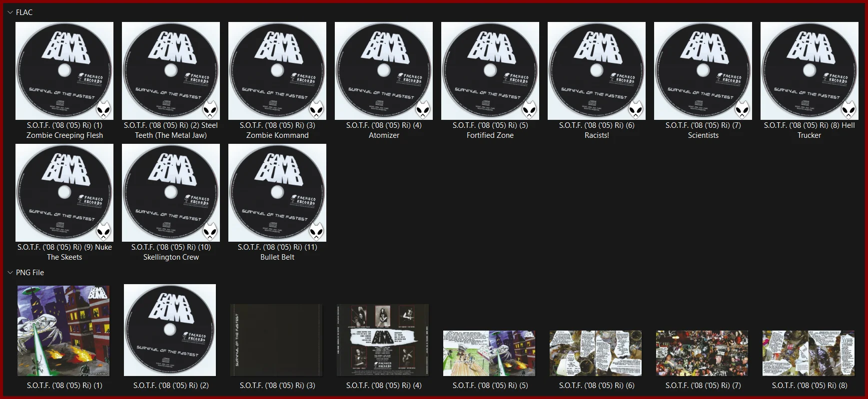The image size is (868, 399).
Task: Click file name text '(7) Scientists'
Action: [703, 130]
